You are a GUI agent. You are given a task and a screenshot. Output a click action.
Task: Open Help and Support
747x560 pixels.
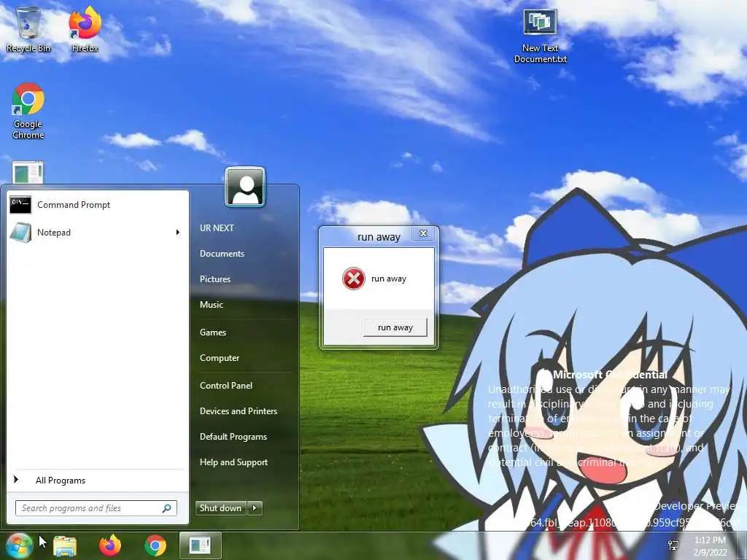pyautogui.click(x=233, y=462)
